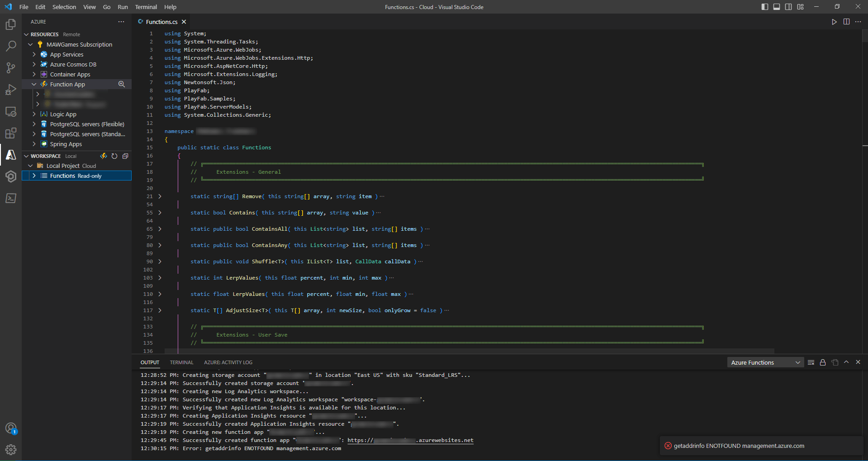The image size is (868, 461).
Task: Switch to the AZURE: ACTIVITY LOG tab
Action: point(228,362)
